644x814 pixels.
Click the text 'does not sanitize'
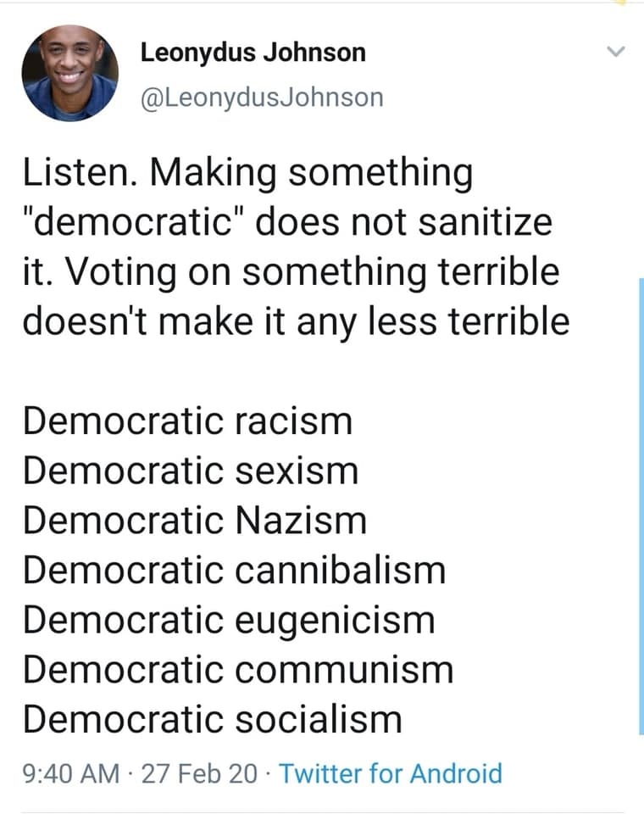[x=403, y=221]
